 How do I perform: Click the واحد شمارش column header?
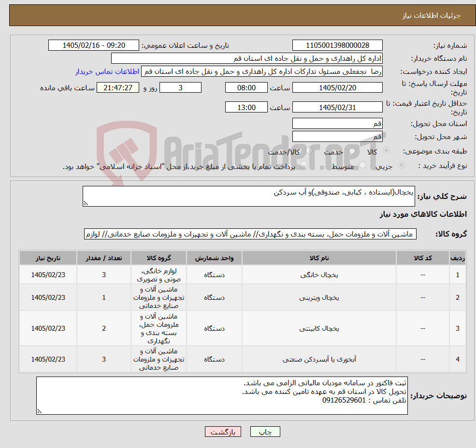coord(214,258)
